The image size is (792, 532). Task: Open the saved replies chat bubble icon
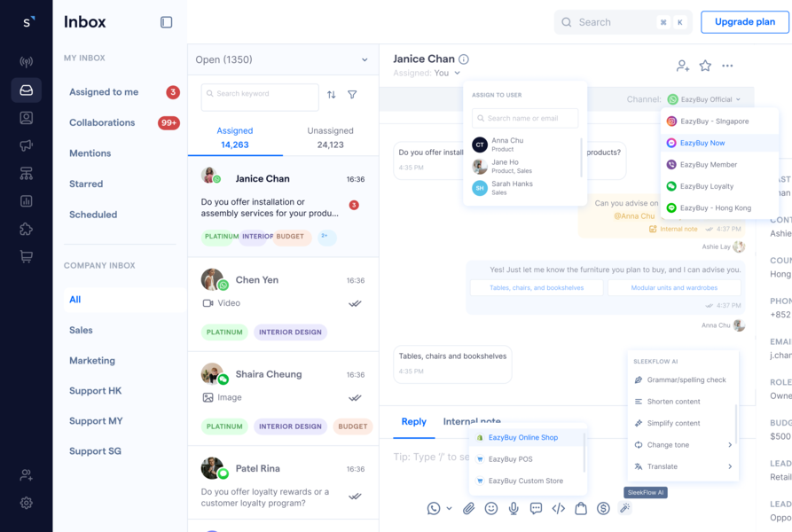[536, 508]
